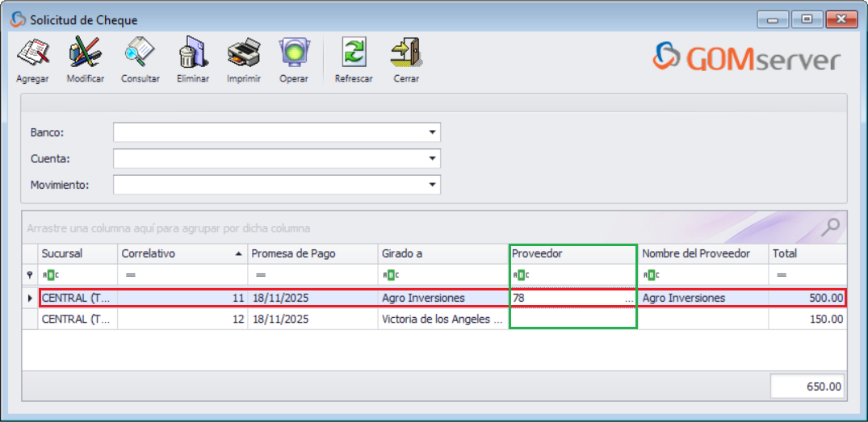Minimize the Solicitud de Cheque window
The width and height of the screenshot is (868, 422).
click(x=772, y=20)
